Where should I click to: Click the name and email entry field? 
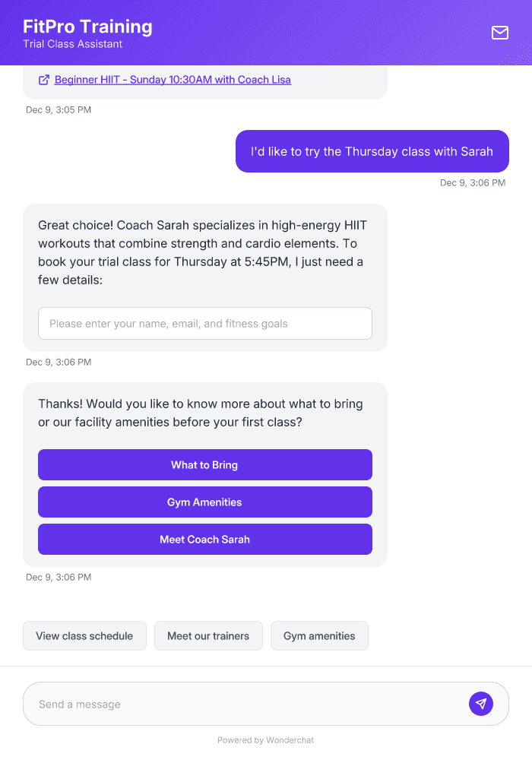click(204, 323)
